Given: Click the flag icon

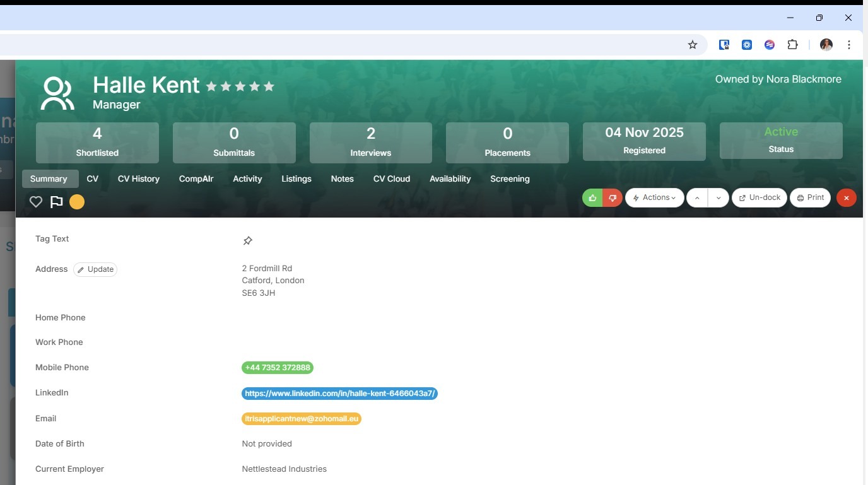Looking at the screenshot, I should (56, 202).
